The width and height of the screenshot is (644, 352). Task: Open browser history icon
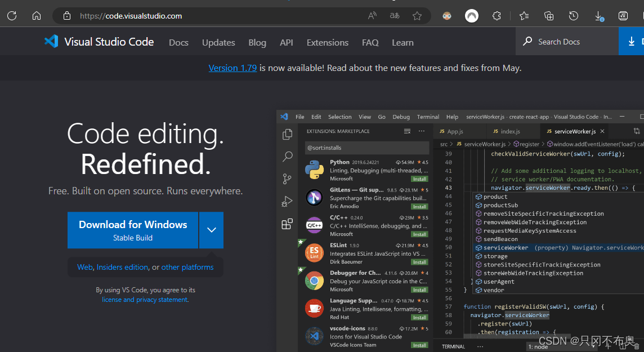tap(574, 16)
